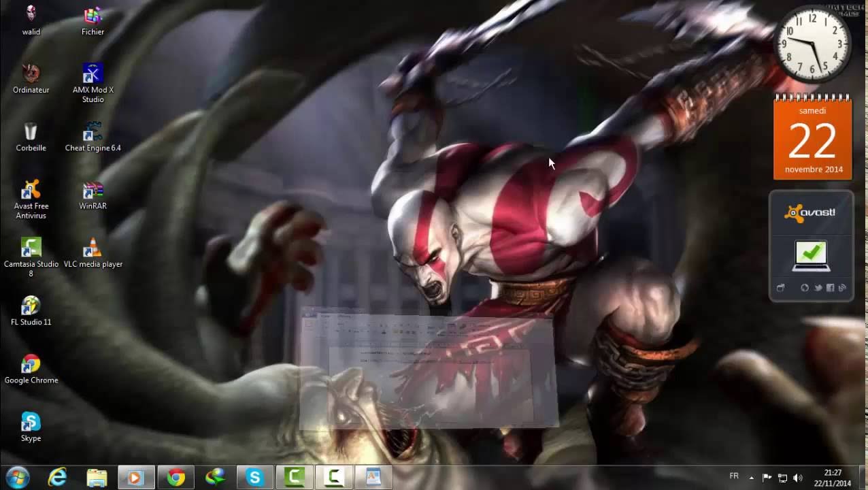Click the calendar gadget showing samedi 22
Screen dimensions: 868x490
point(813,137)
